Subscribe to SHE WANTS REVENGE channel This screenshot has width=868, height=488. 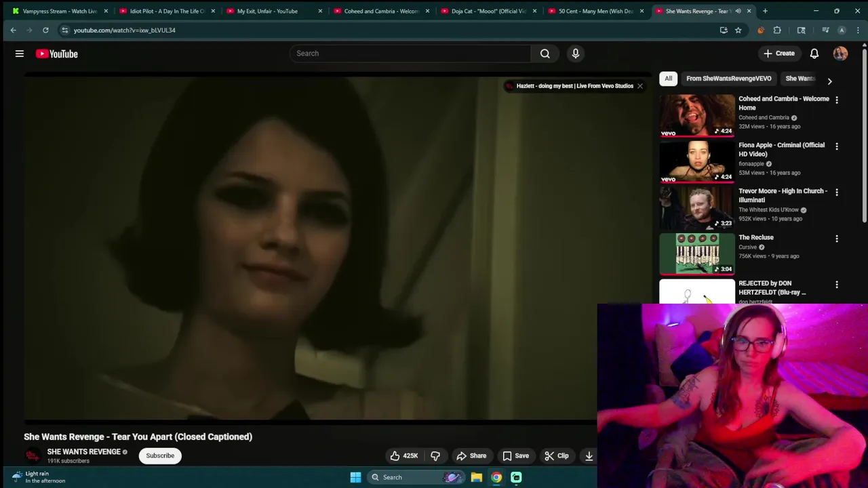[160, 455]
